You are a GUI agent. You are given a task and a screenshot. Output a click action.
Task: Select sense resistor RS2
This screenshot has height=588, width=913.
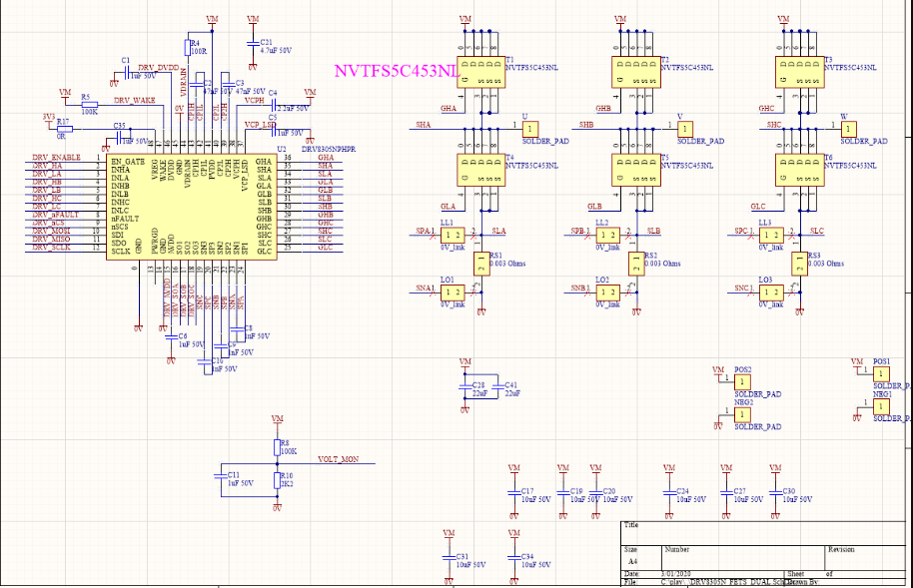[x=636, y=264]
